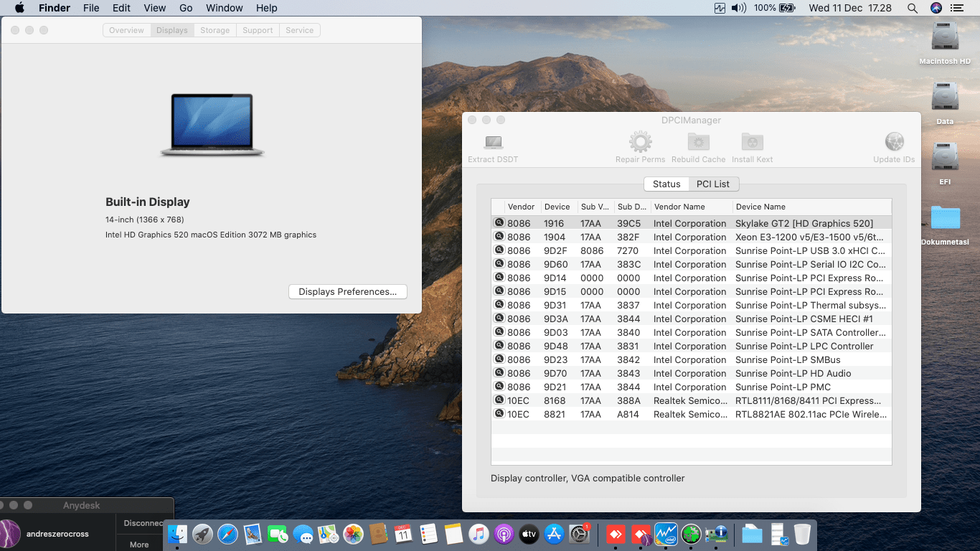Screen dimensions: 980x551
Task: Open Safari from the dock
Action: [x=227, y=534]
